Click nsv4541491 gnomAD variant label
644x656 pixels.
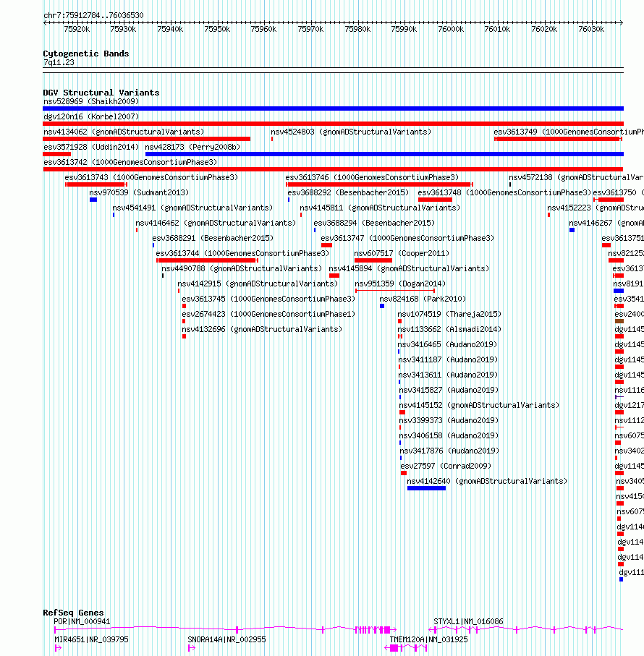[192, 208]
